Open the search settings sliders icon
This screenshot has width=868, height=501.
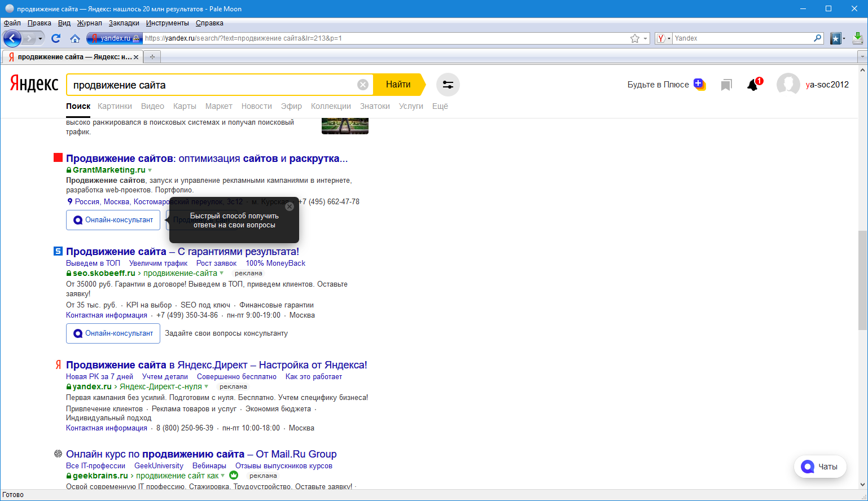coord(448,85)
